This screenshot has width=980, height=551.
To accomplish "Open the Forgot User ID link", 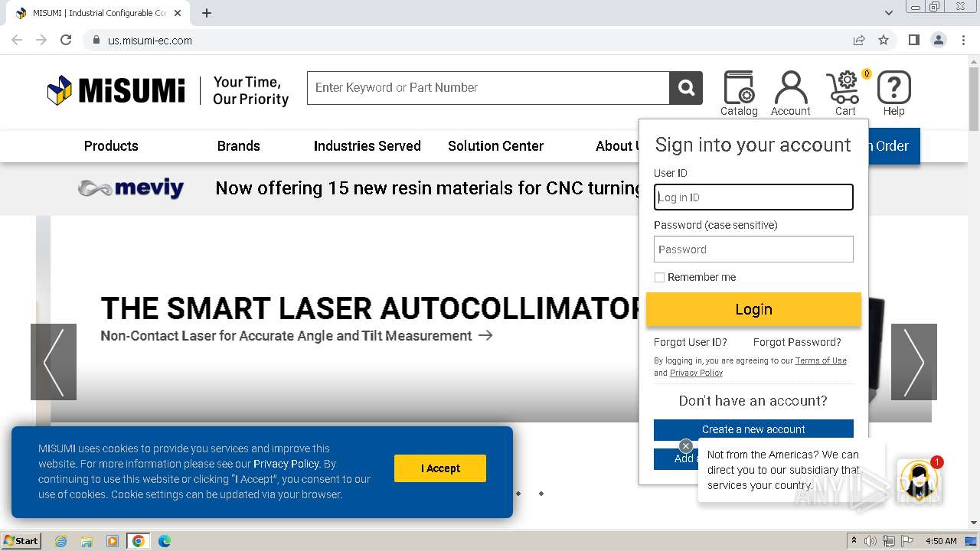I will click(x=691, y=342).
